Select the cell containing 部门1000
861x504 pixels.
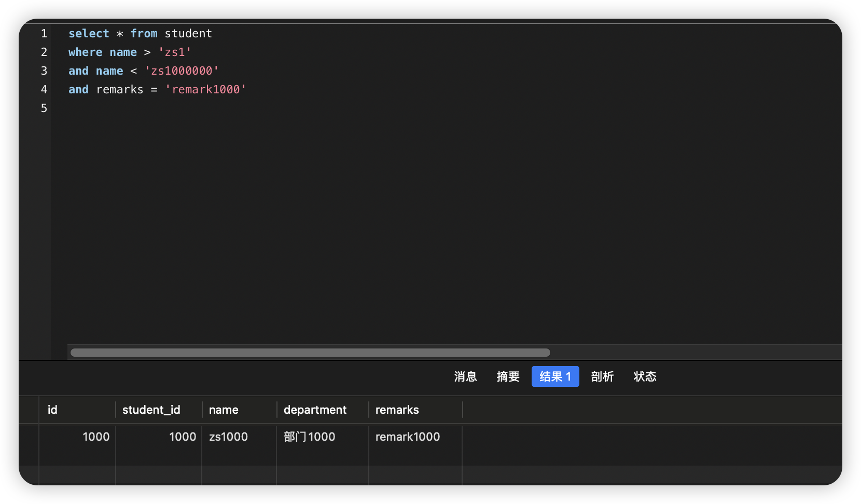[323, 437]
